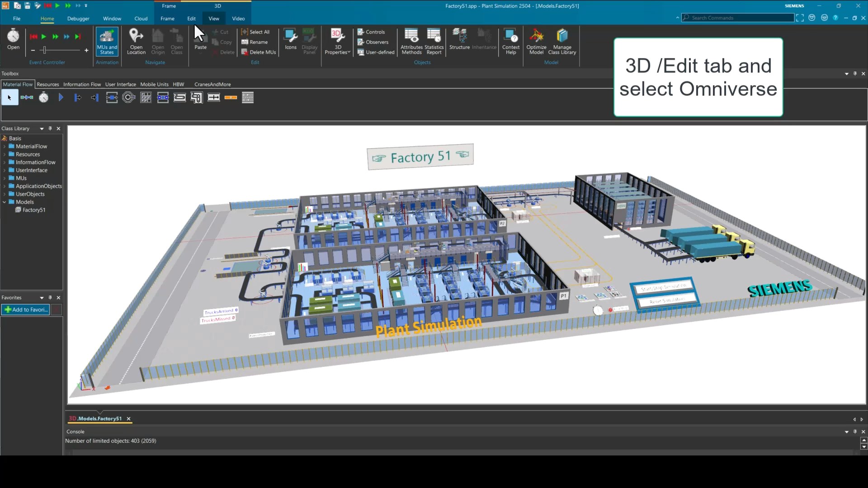Click the Select All icon
This screenshot has width=868, height=488.
245,32
